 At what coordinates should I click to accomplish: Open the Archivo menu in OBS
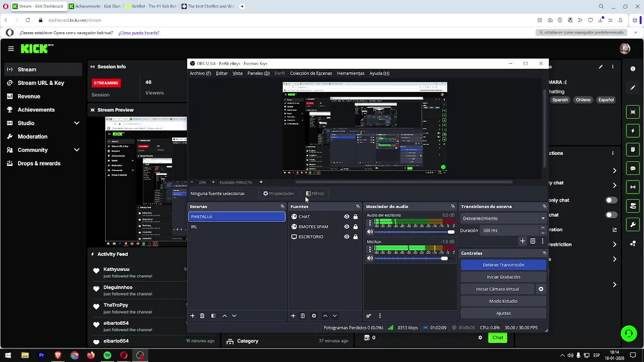coord(200,73)
